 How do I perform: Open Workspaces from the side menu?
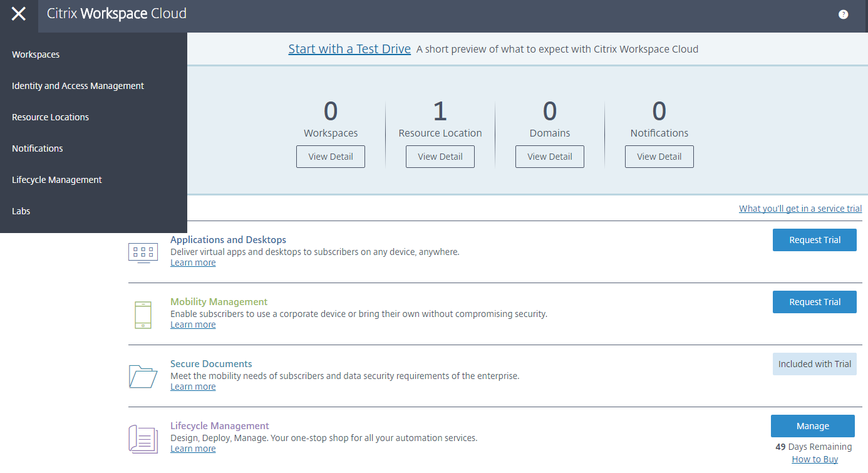(x=36, y=55)
